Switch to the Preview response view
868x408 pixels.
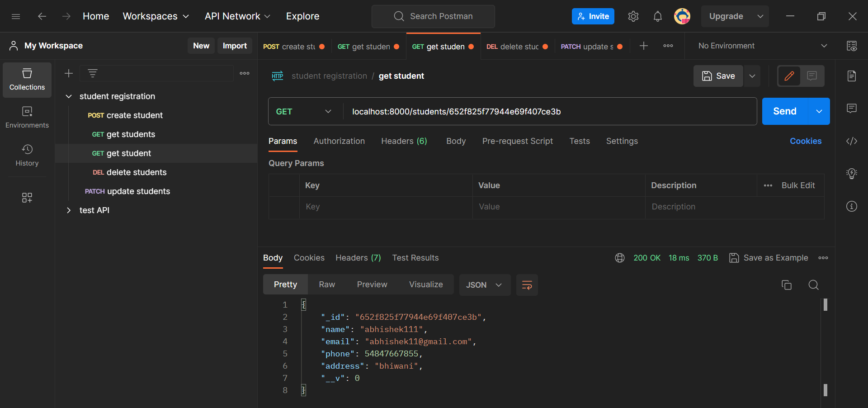point(372,284)
